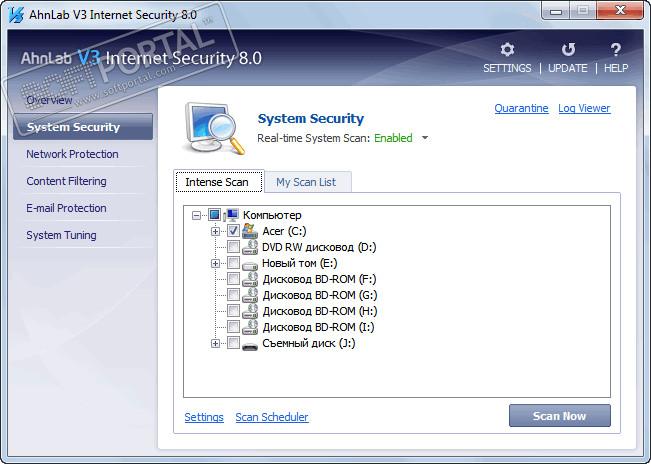The width and height of the screenshot is (651, 464).
Task: Open the Real-time System Scan dropdown arrow
Action: coord(425,138)
